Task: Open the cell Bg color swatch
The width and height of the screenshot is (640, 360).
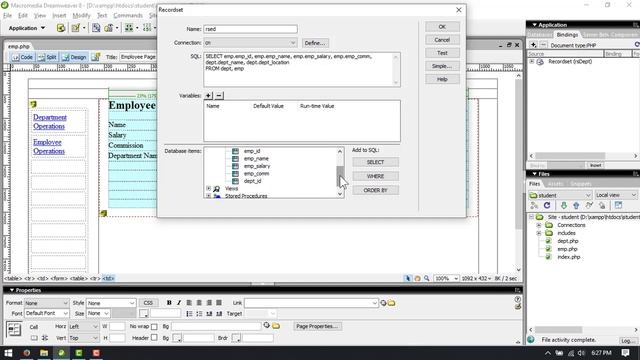Action: point(176,338)
